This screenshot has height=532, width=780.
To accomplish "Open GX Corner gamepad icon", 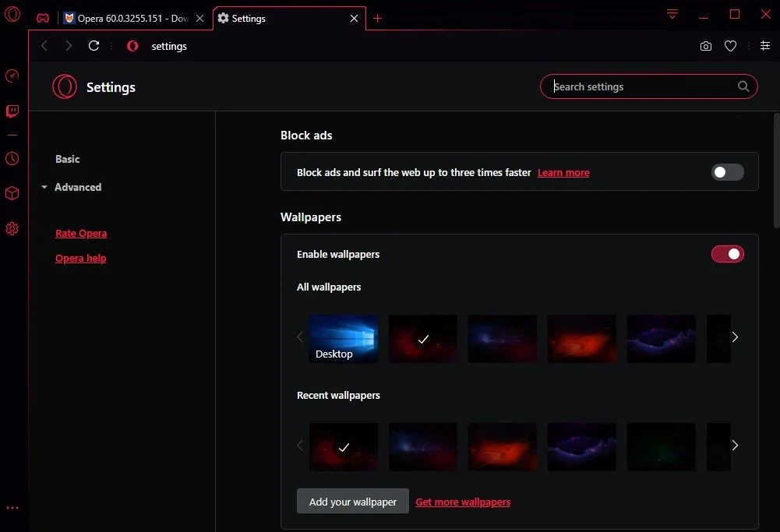I will [x=43, y=19].
